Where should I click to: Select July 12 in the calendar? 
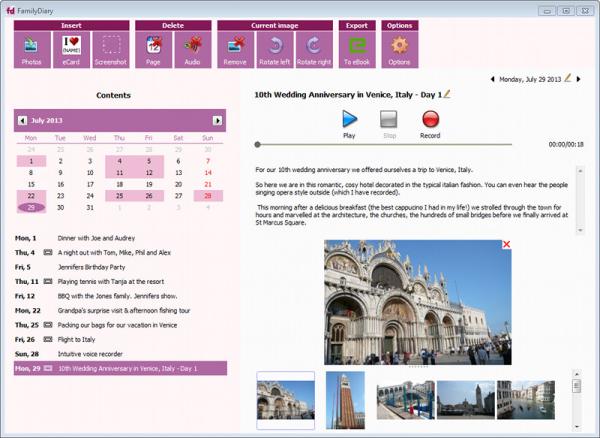(x=148, y=172)
